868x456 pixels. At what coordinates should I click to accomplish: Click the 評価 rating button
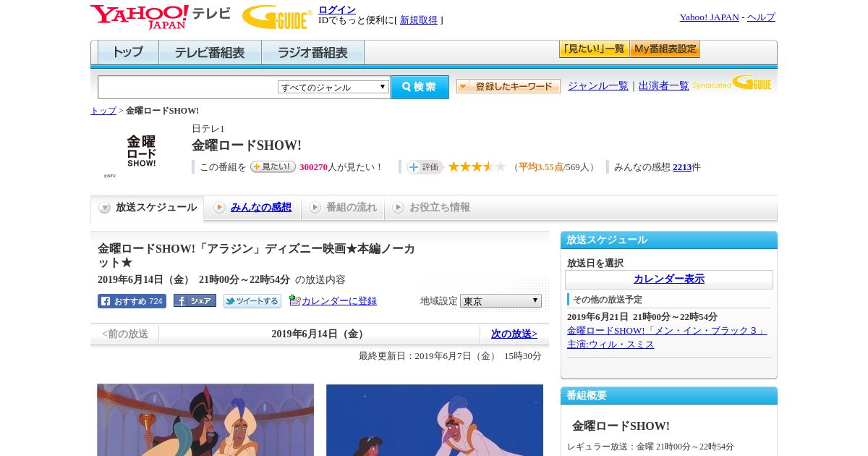coord(425,167)
